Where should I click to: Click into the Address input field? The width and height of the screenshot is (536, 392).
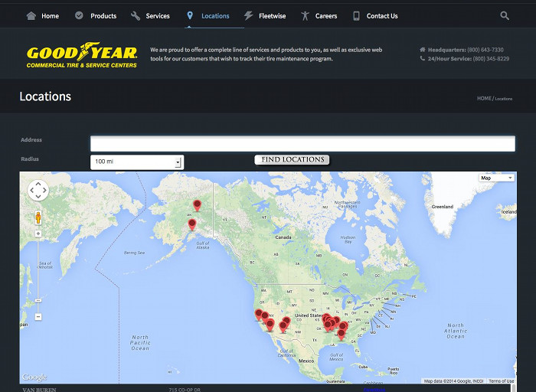click(302, 144)
